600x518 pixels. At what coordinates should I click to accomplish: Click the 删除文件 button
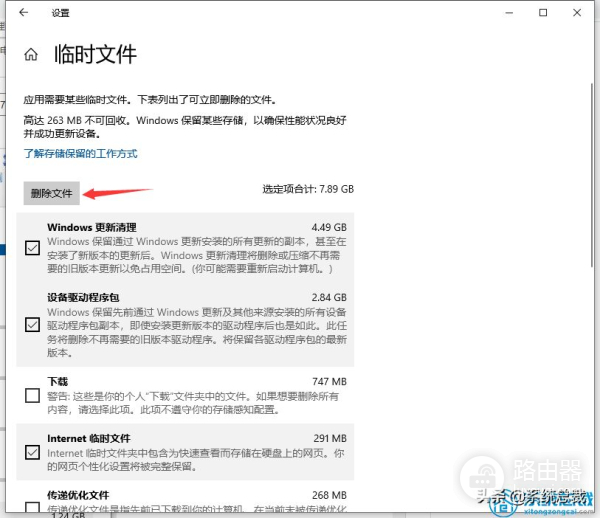coord(52,193)
